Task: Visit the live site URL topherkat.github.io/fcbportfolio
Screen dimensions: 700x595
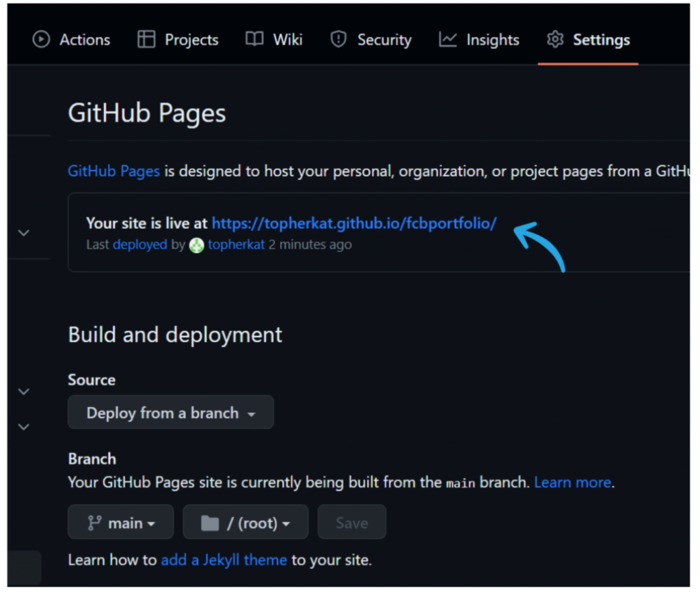Action: pos(354,223)
